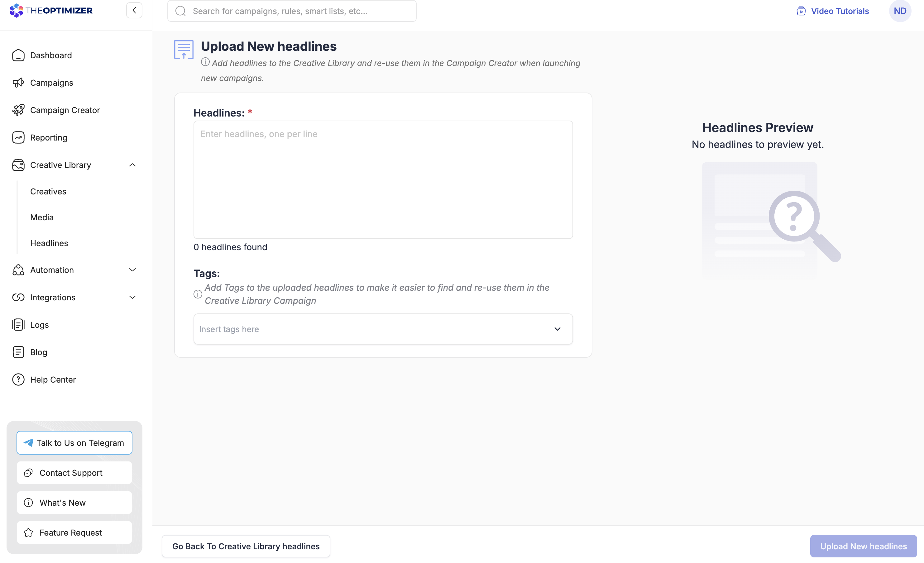Click the Reporting chart icon
This screenshot has width=924, height=563.
18,138
